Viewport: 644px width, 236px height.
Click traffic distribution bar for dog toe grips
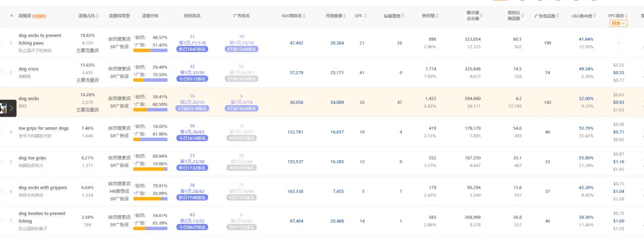[150, 169]
